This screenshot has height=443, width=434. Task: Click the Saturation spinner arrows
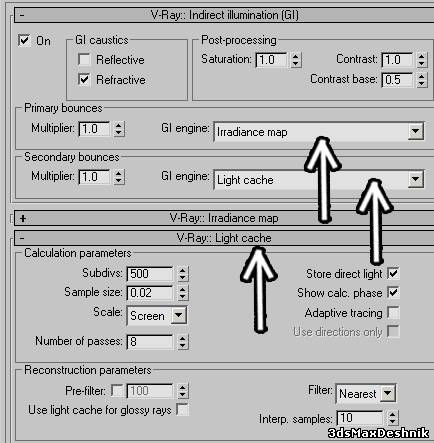tap(296, 60)
